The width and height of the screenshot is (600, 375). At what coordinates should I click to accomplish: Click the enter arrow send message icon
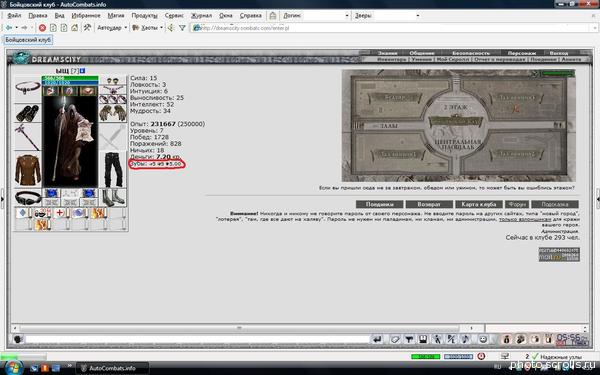point(377,339)
